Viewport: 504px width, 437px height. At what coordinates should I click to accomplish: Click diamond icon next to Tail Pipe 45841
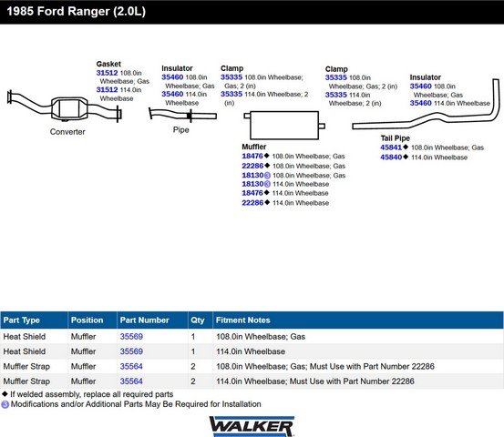[406, 147]
